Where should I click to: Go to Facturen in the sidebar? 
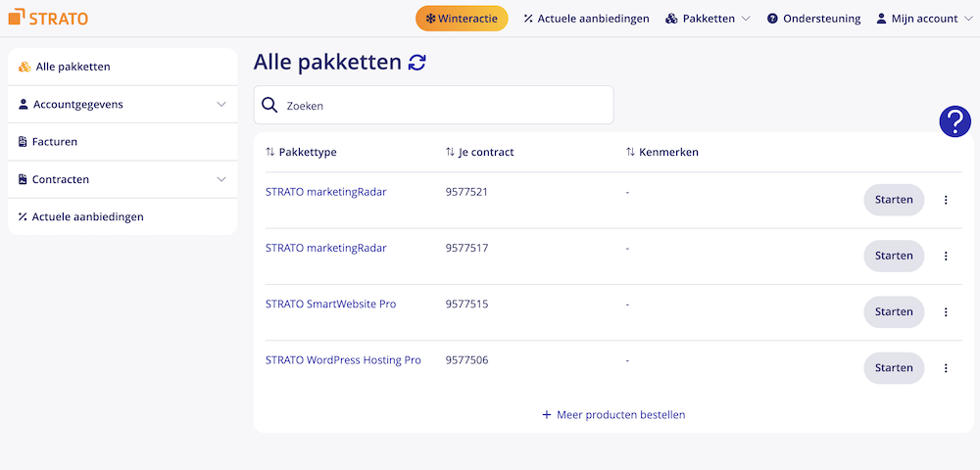point(122,142)
